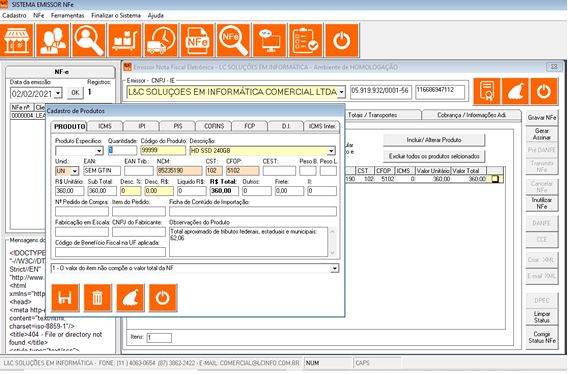568x374 pixels.
Task: Click the Desc. % field
Action: pyautogui.click(x=130, y=191)
